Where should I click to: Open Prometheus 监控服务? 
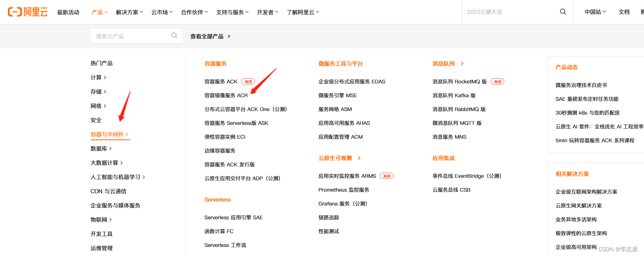(344, 190)
